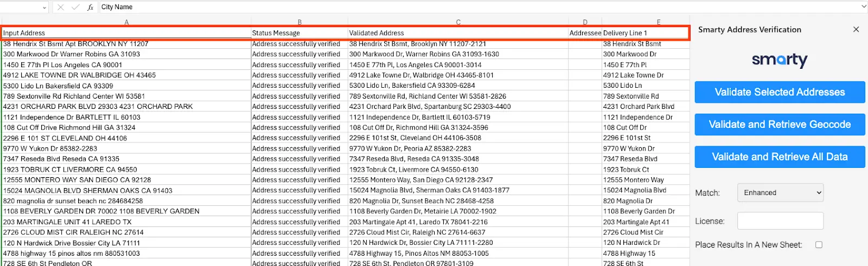Close the Smarty Address Verification panel
868x266 pixels.
click(x=856, y=29)
